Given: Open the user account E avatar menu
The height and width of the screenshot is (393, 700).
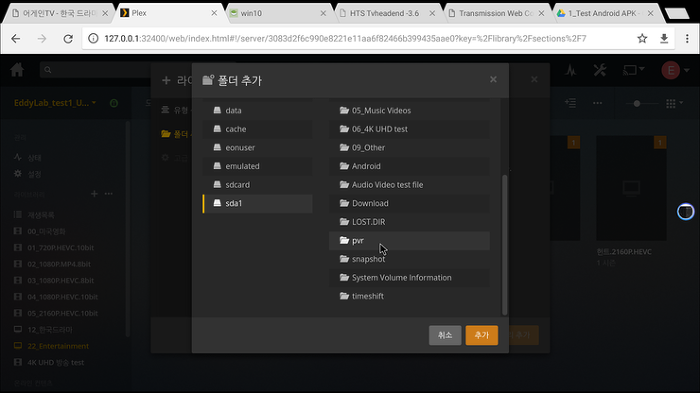Looking at the screenshot, I should pyautogui.click(x=675, y=70).
